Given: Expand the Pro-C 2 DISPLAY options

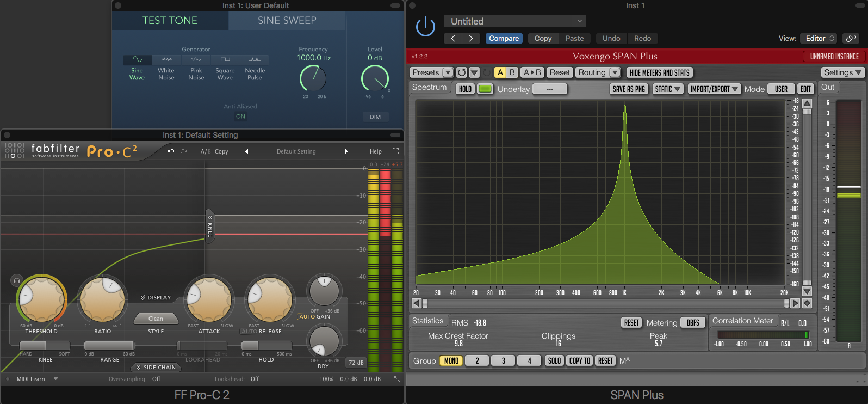Looking at the screenshot, I should 156,298.
